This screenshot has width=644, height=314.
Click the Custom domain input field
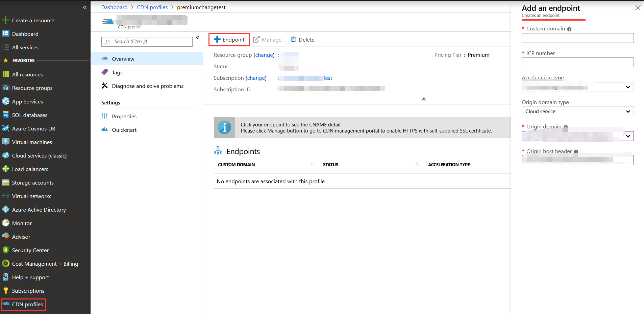[x=578, y=38]
